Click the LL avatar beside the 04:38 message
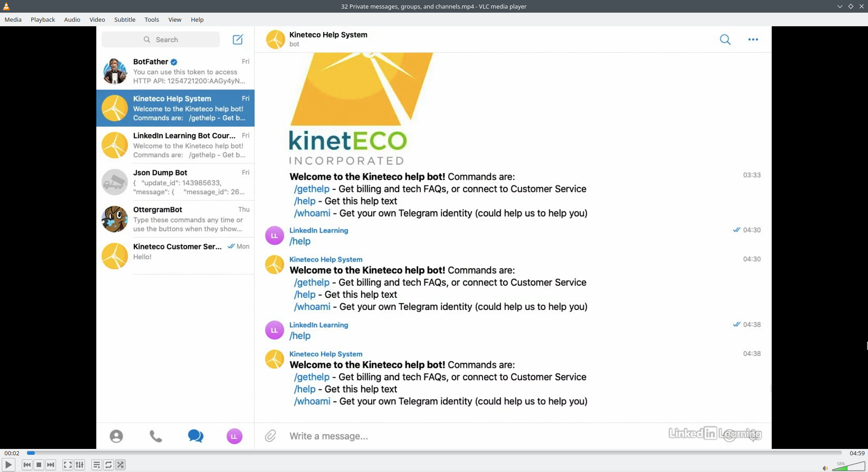The height and width of the screenshot is (472, 868). tap(274, 330)
